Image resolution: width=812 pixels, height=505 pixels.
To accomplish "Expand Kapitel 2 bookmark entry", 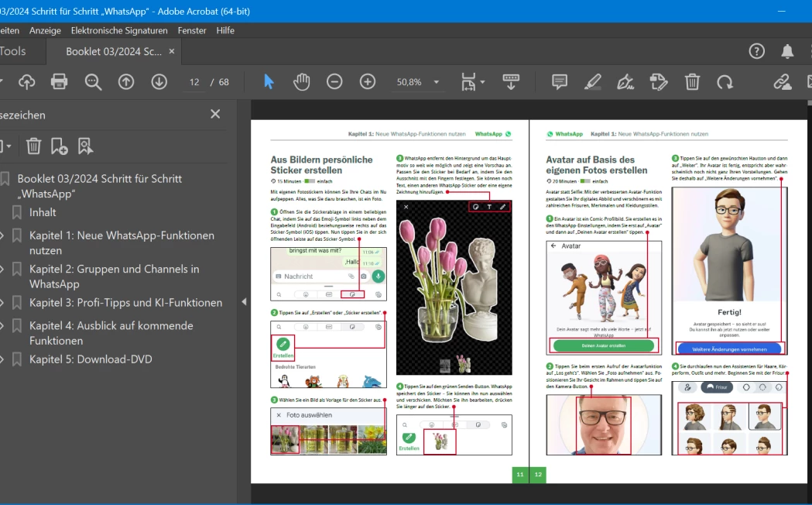I will tap(2, 270).
